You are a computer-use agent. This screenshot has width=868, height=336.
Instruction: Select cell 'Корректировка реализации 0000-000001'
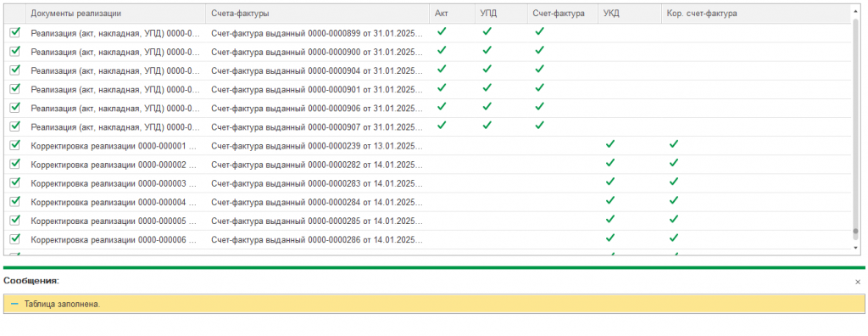pyautogui.click(x=115, y=145)
